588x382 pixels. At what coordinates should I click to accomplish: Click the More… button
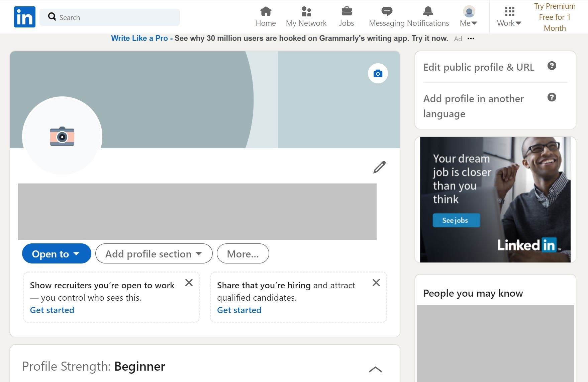(x=243, y=254)
